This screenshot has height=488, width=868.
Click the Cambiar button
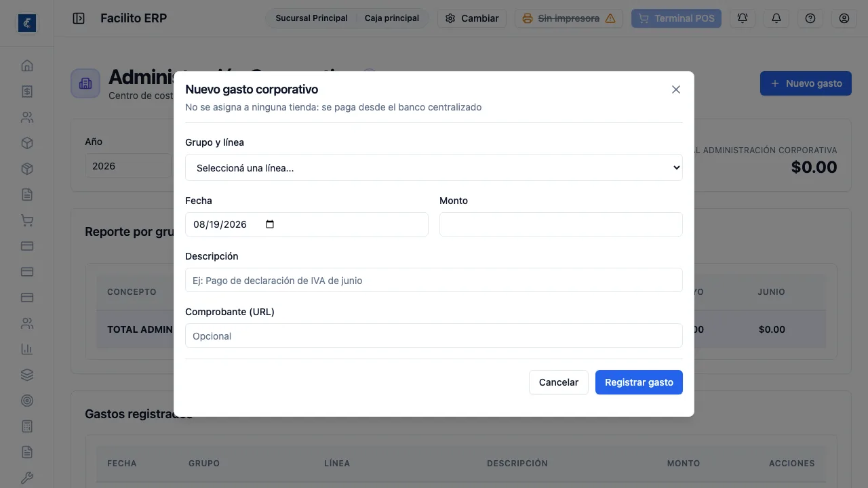pos(472,18)
